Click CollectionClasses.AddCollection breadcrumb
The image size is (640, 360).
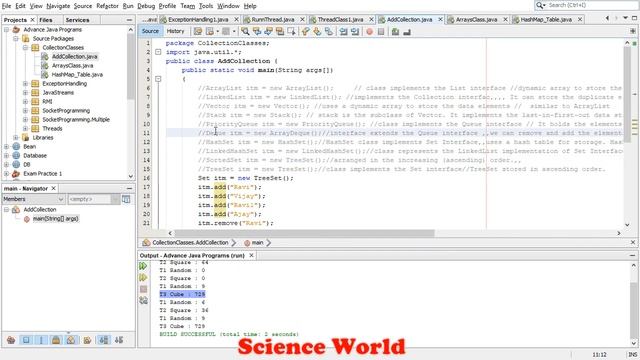click(x=190, y=242)
